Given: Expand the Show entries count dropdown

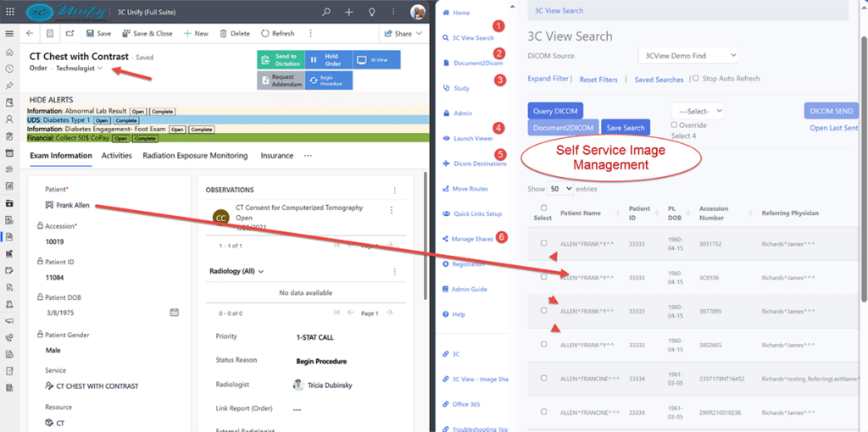Looking at the screenshot, I should [559, 189].
